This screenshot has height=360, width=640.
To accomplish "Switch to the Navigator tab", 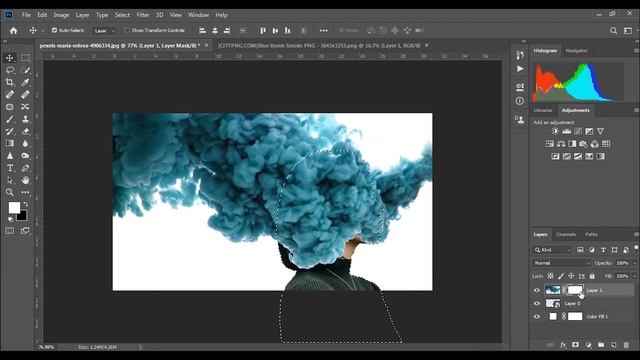I will click(576, 51).
